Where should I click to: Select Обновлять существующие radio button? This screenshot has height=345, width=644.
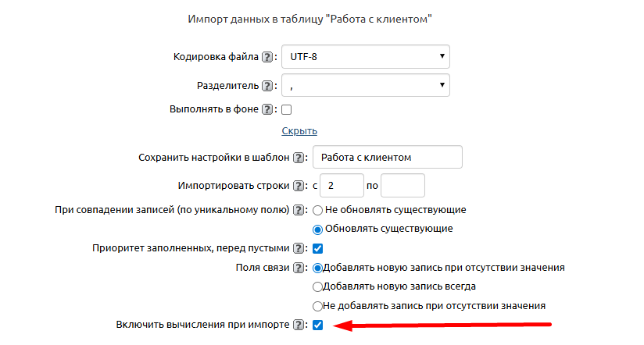pos(318,229)
